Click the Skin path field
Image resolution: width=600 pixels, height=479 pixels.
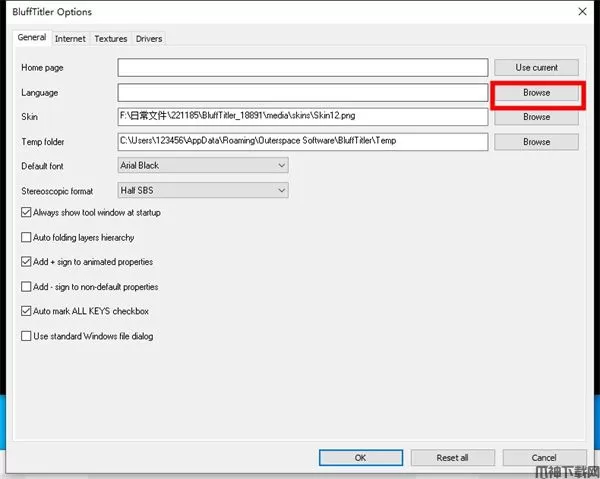tap(303, 116)
